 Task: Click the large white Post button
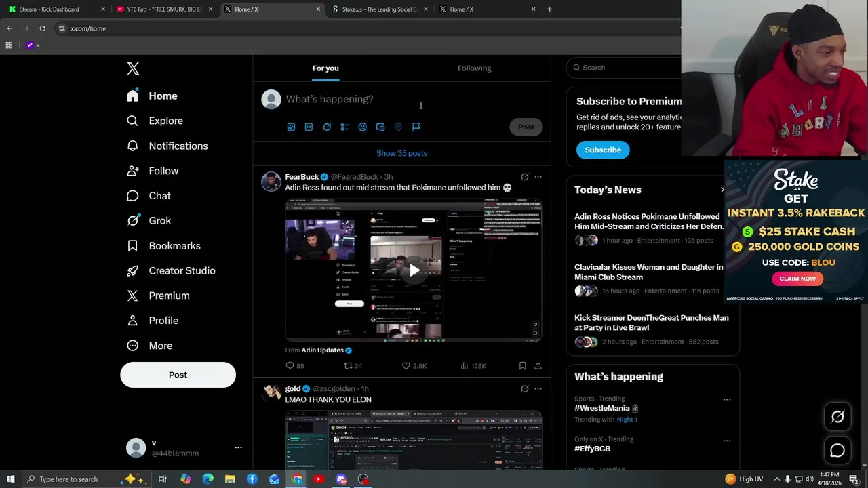point(178,375)
